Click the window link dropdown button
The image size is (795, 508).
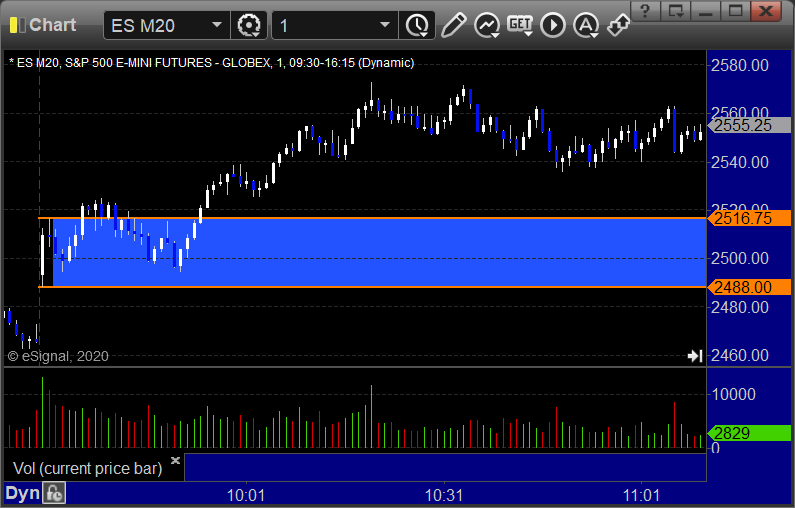[676, 11]
